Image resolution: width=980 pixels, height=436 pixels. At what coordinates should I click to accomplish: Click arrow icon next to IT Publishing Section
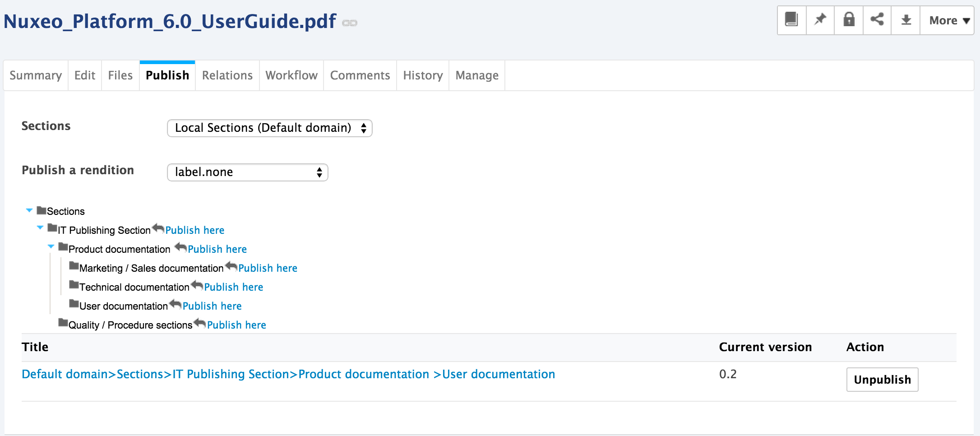click(158, 228)
